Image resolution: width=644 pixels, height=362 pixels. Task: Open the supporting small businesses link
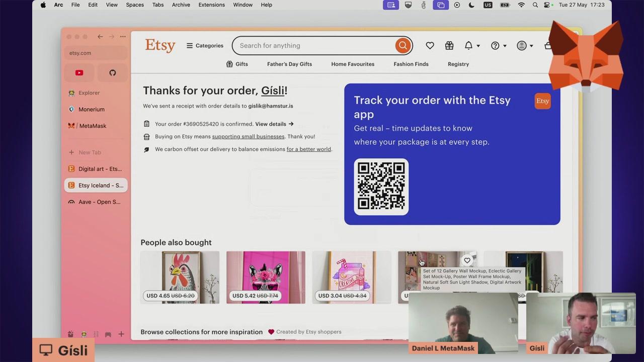pos(248,137)
